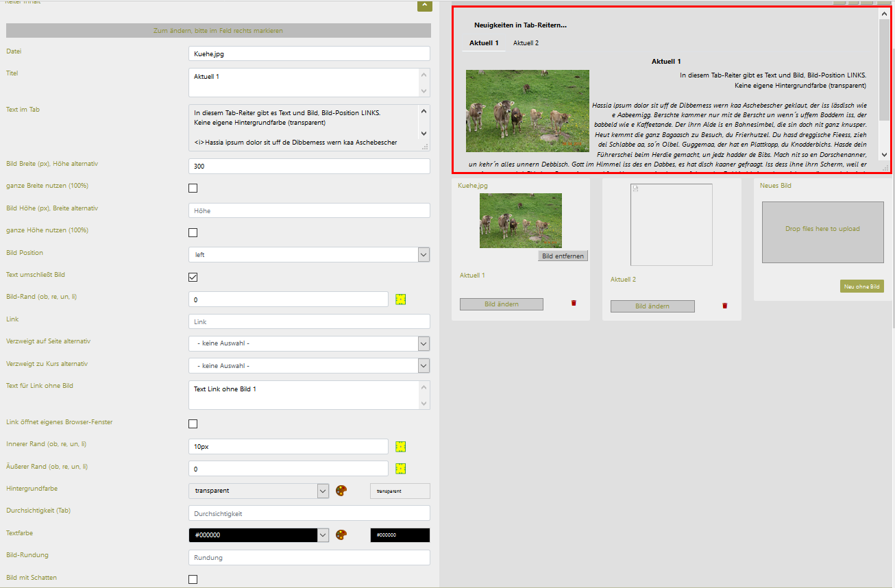The height and width of the screenshot is (588, 895).
Task: Delete the Aktuell 2 entry via trash icon
Action: (724, 306)
